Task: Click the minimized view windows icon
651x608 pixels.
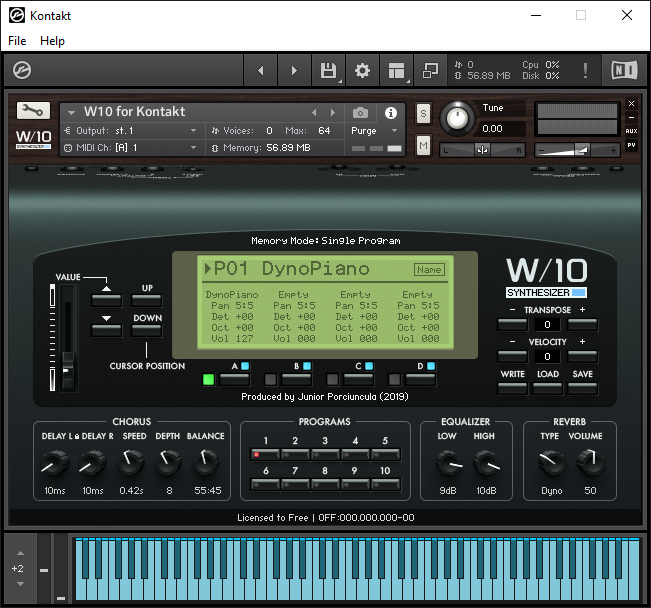Action: (x=430, y=70)
